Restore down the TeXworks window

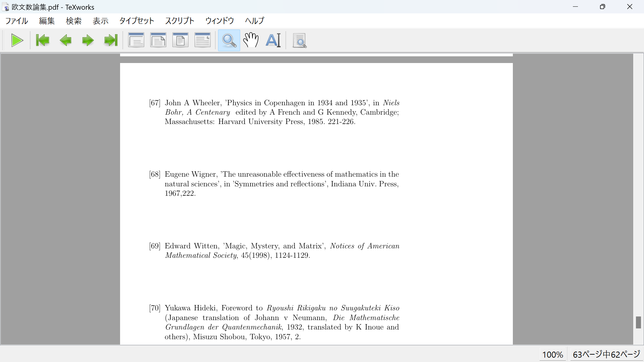point(602,7)
